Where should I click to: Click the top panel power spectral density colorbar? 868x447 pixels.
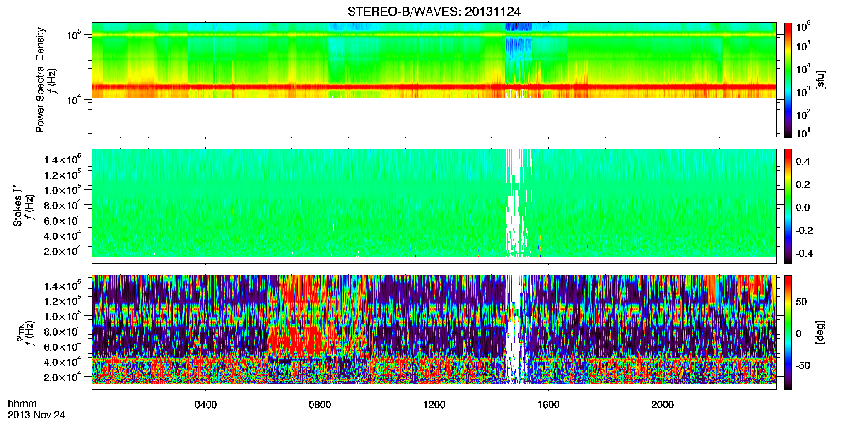[788, 80]
